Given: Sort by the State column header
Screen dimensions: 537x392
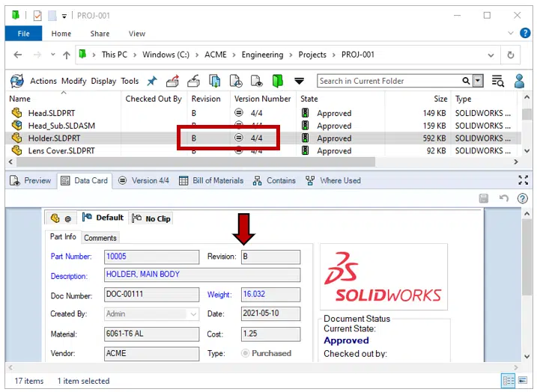Looking at the screenshot, I should 309,99.
